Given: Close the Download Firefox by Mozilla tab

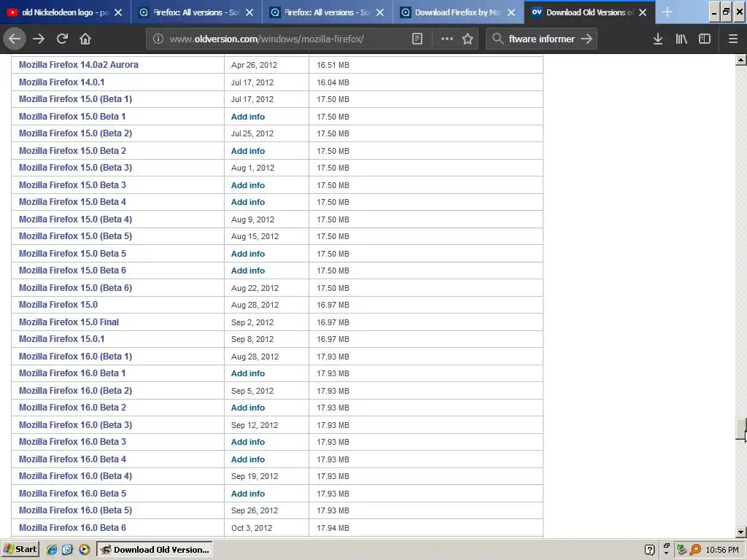Looking at the screenshot, I should click(511, 12).
